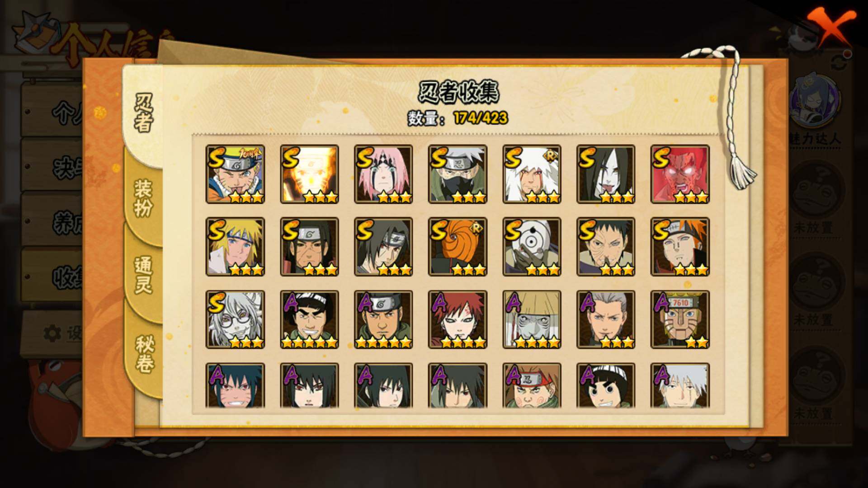
Task: Select the masked Kakashi S-rank ninja
Action: (458, 174)
